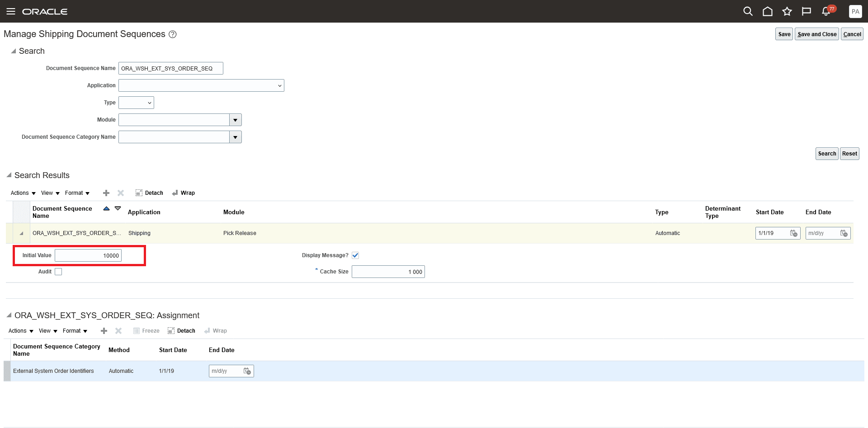868x428 pixels.
Task: Click the Determinant Type column header
Action: tap(723, 212)
